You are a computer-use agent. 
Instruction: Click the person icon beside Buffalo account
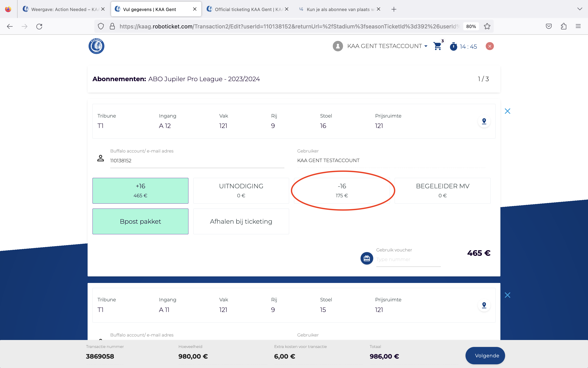(x=101, y=158)
